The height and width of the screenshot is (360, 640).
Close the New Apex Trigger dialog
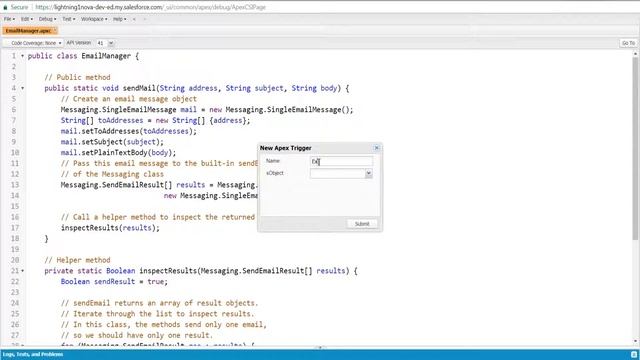point(377,148)
